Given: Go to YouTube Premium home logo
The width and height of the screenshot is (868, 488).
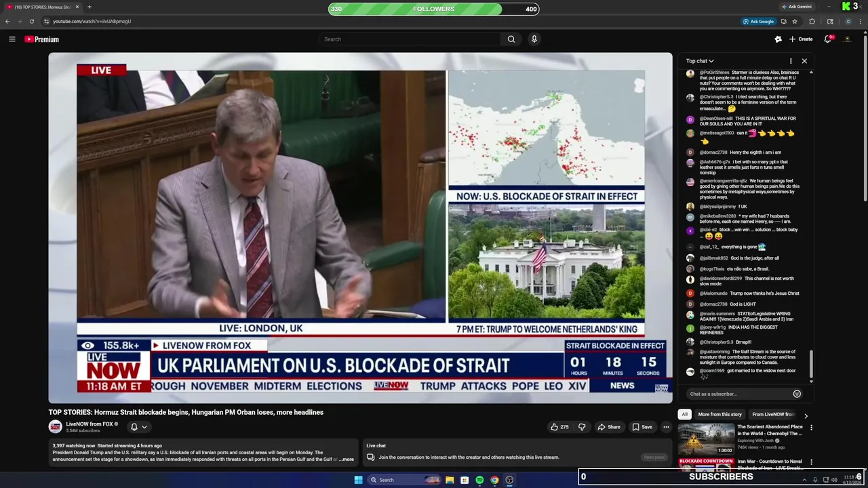Looking at the screenshot, I should (42, 39).
